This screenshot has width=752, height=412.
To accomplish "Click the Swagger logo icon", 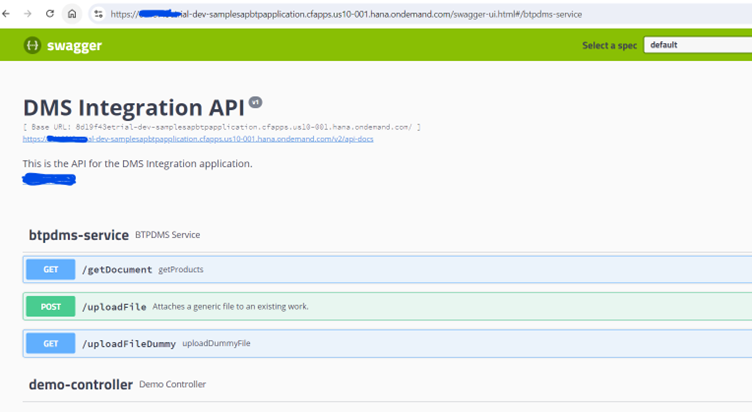I will point(33,46).
